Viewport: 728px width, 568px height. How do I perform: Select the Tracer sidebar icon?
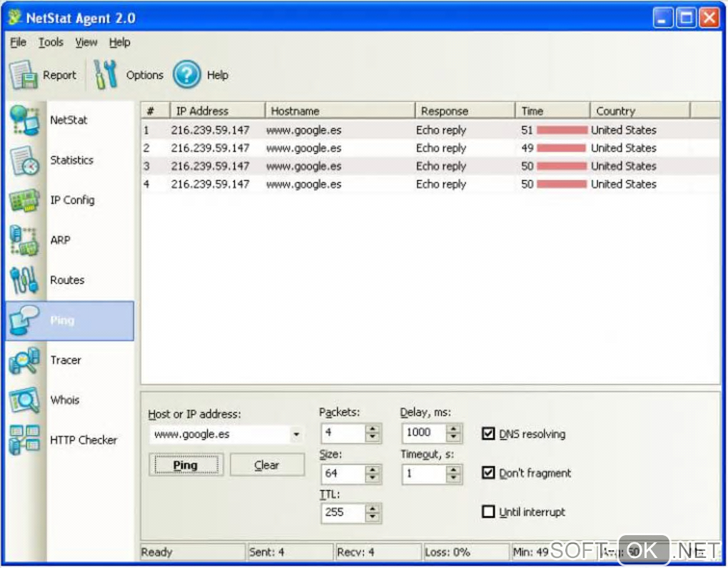coord(24,360)
